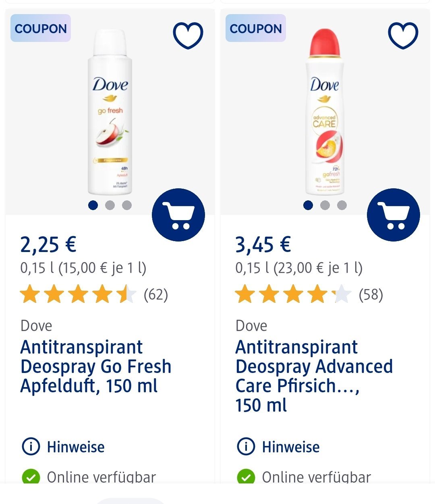Expand Hinweise for the Apfelduft deospray
The image size is (435, 504).
76,447
